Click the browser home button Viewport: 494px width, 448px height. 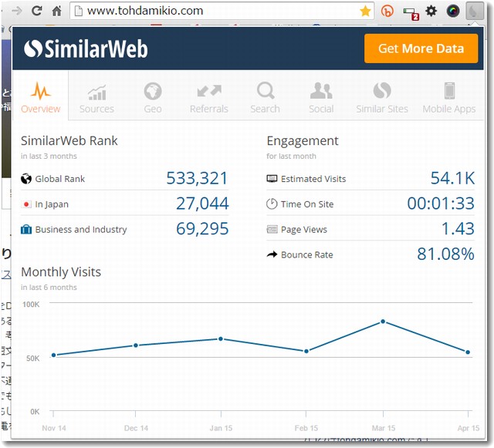tap(56, 11)
